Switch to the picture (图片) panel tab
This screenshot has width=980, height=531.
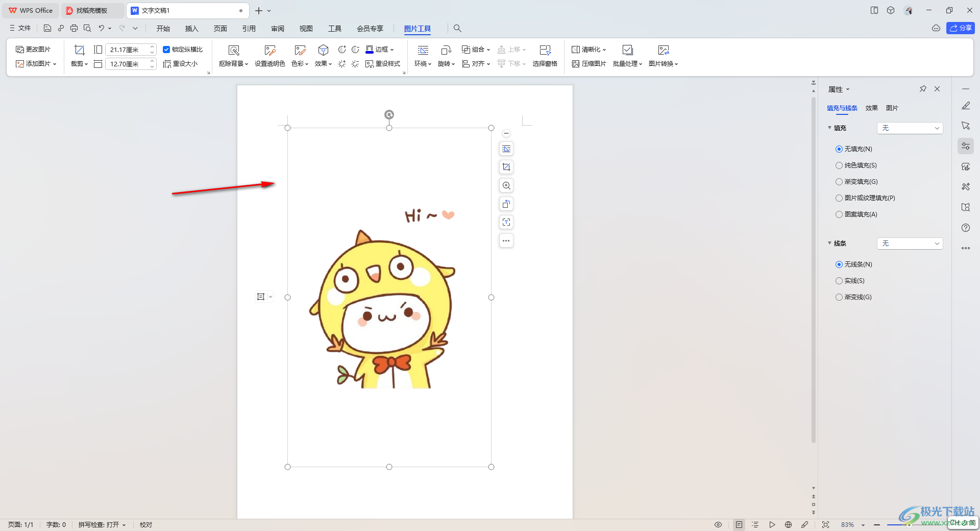[892, 108]
